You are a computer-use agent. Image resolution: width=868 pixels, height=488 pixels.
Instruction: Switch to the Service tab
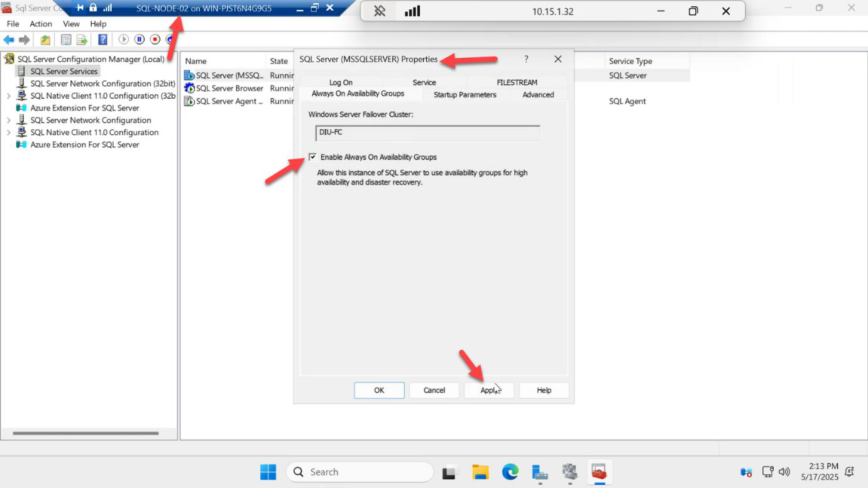424,82
